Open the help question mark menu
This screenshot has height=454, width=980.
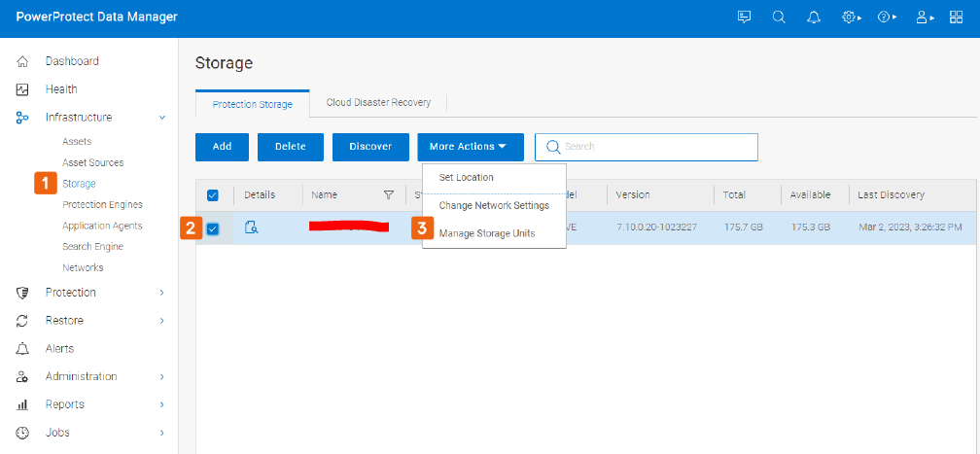pos(887,17)
